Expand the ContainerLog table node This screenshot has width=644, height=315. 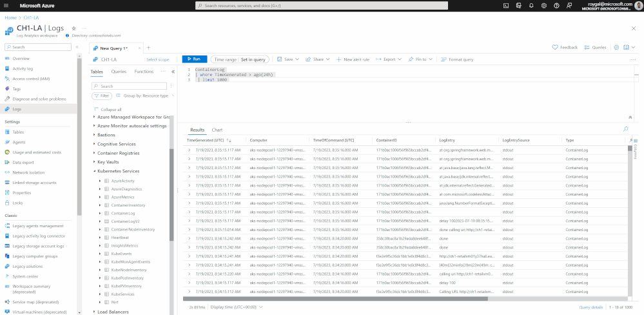point(100,214)
